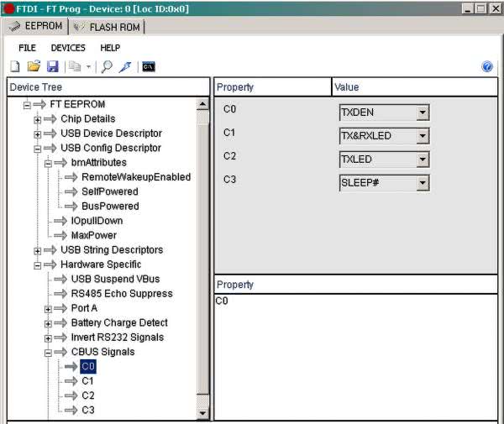Screen dimensions: 504x424
Task: Click the blue help question mark icon
Action: pos(487,67)
